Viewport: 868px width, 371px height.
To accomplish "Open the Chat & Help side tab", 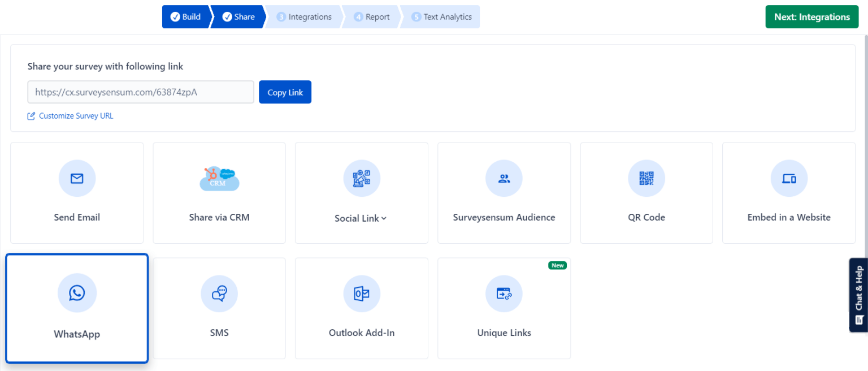I will click(x=859, y=295).
